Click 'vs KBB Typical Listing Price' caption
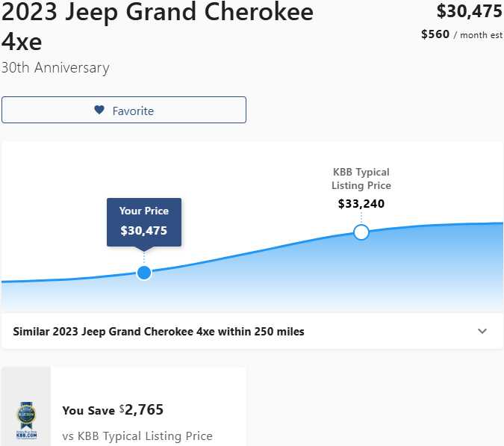Viewport: 504px width, 446px height. point(137,436)
